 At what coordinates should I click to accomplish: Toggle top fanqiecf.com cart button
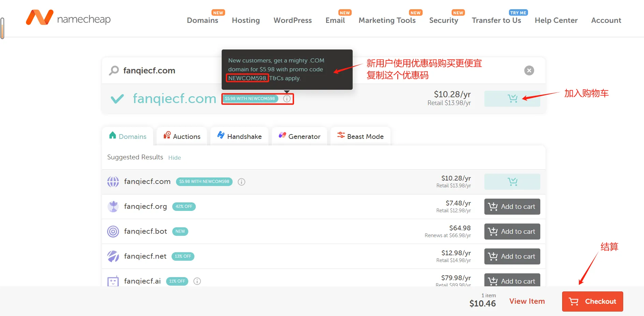click(x=512, y=99)
